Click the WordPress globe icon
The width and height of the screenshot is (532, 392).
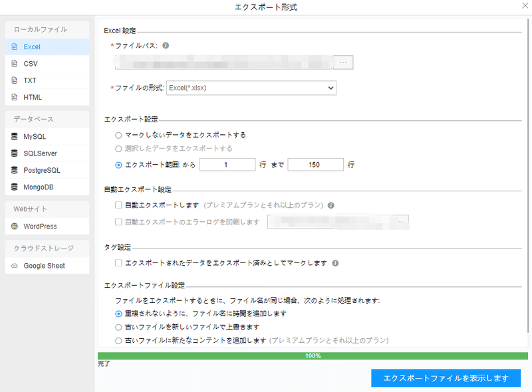pos(15,227)
